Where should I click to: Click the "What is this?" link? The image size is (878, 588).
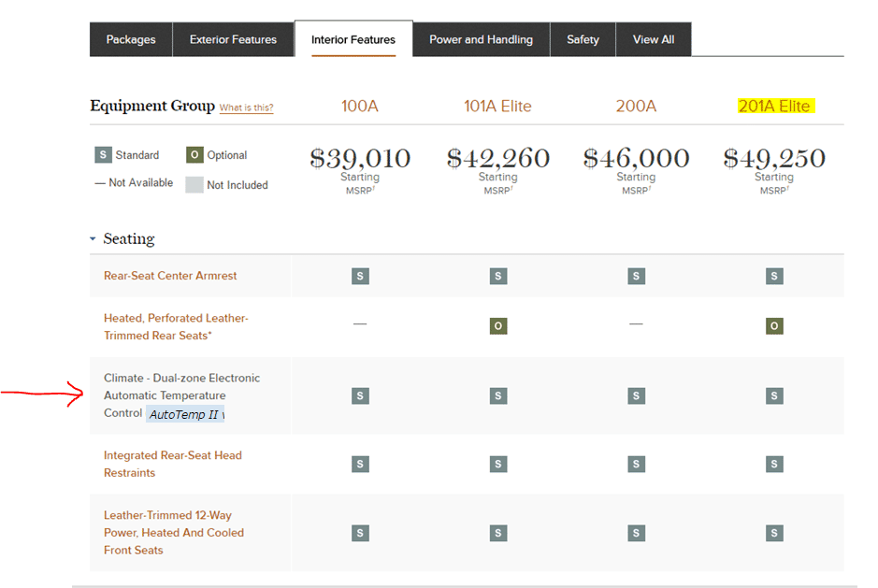[246, 108]
